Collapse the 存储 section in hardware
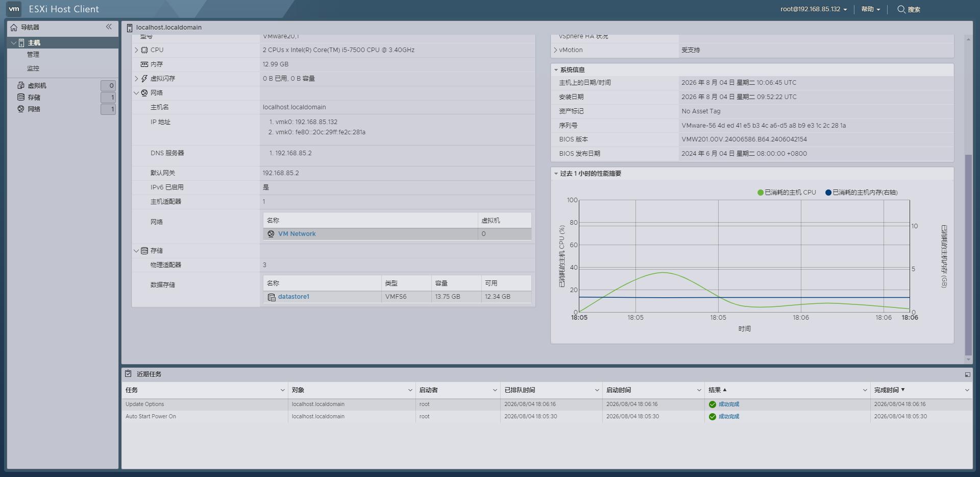 coord(136,251)
